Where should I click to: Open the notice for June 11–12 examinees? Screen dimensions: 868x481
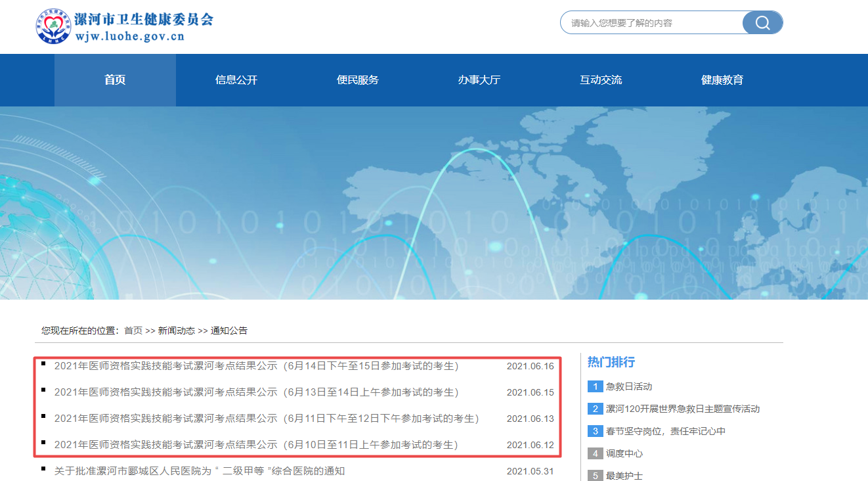point(266,419)
